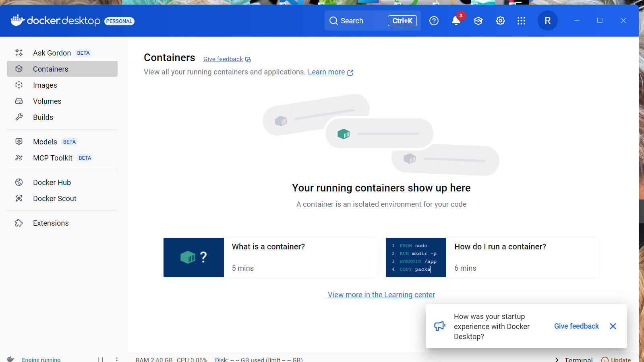Open Docker Scout from the sidebar
644x362 pixels.
click(62, 198)
